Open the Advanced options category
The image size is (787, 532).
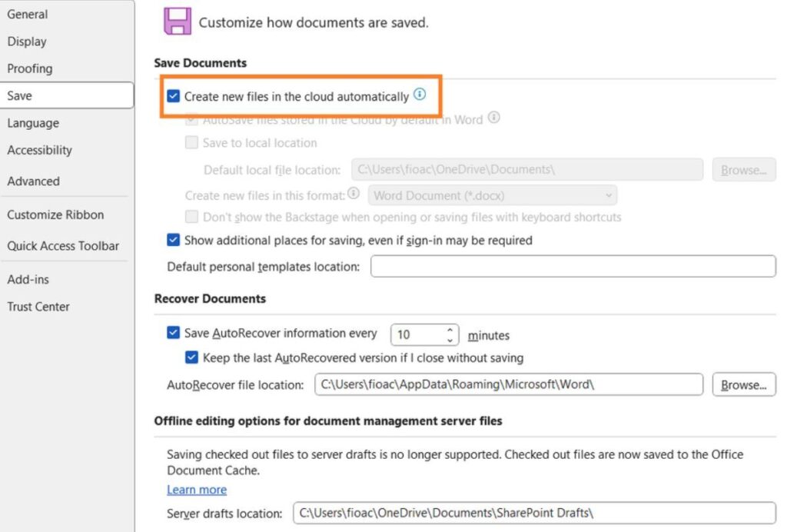tap(33, 181)
